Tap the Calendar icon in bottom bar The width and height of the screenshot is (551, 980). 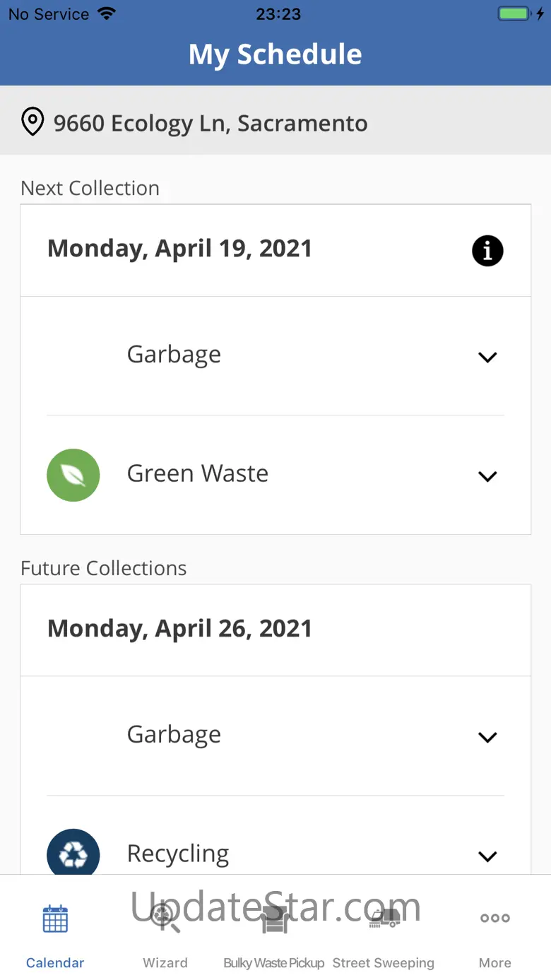[x=55, y=919]
